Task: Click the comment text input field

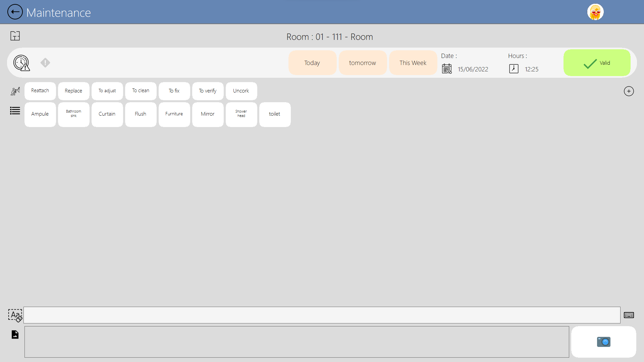Action: pyautogui.click(x=321, y=315)
